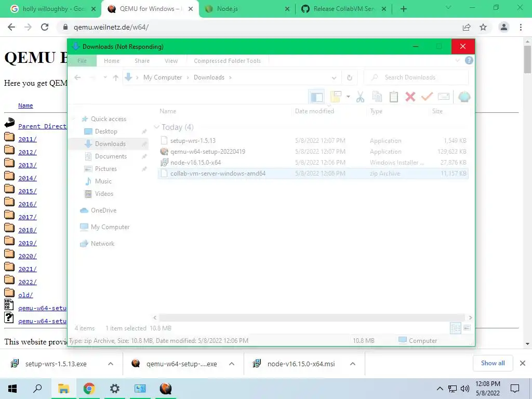Image resolution: width=532 pixels, height=399 pixels.
Task: Select Pictures in the navigation pane
Action: (x=105, y=169)
